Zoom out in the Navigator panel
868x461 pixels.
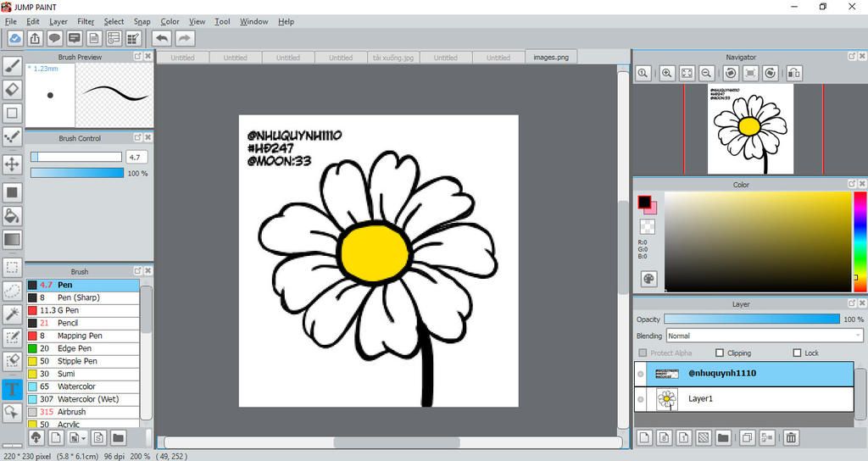(706, 73)
